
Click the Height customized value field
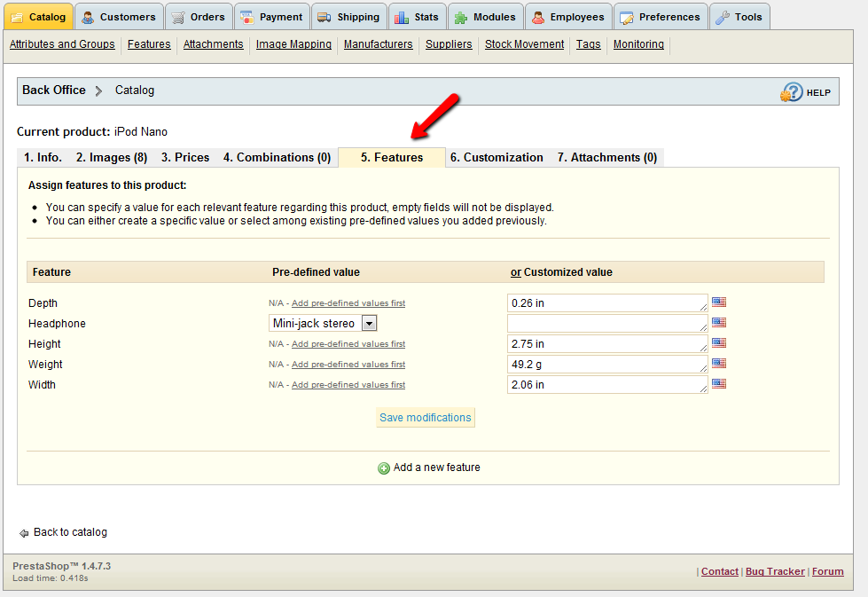coord(607,344)
